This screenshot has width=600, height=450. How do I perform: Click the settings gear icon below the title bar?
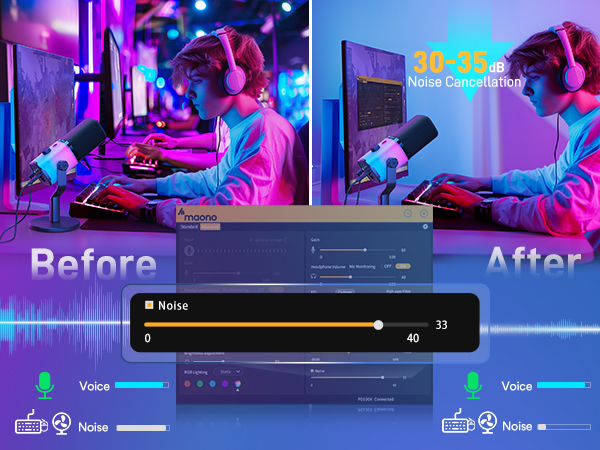tap(425, 227)
